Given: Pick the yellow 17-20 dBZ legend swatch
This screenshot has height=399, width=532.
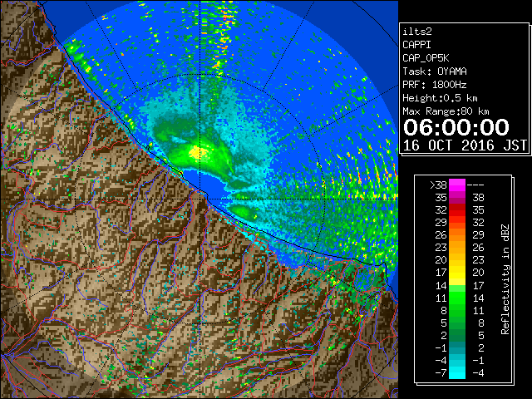Looking at the screenshot, I should 457,273.
